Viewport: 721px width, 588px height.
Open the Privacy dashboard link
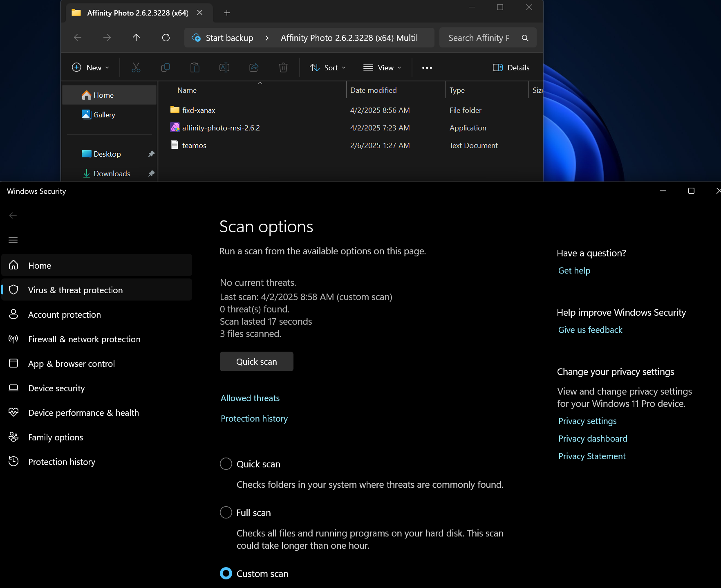pyautogui.click(x=593, y=439)
